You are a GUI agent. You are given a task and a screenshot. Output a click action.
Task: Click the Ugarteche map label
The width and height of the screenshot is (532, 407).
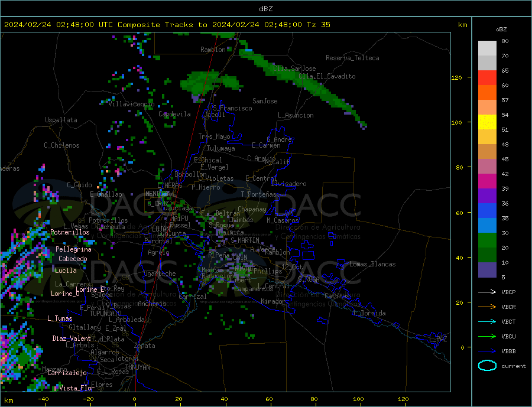pos(160,273)
